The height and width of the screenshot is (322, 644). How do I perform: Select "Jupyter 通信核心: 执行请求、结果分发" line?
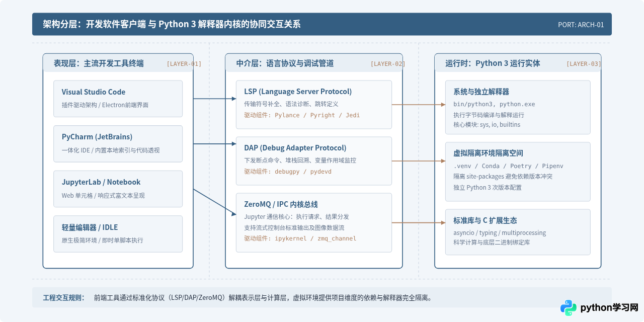[296, 217]
